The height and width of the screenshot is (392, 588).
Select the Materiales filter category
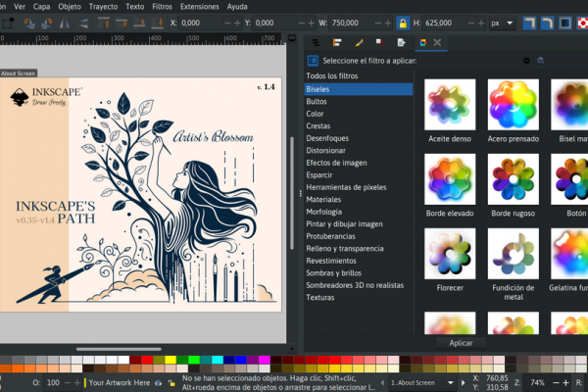358,200
